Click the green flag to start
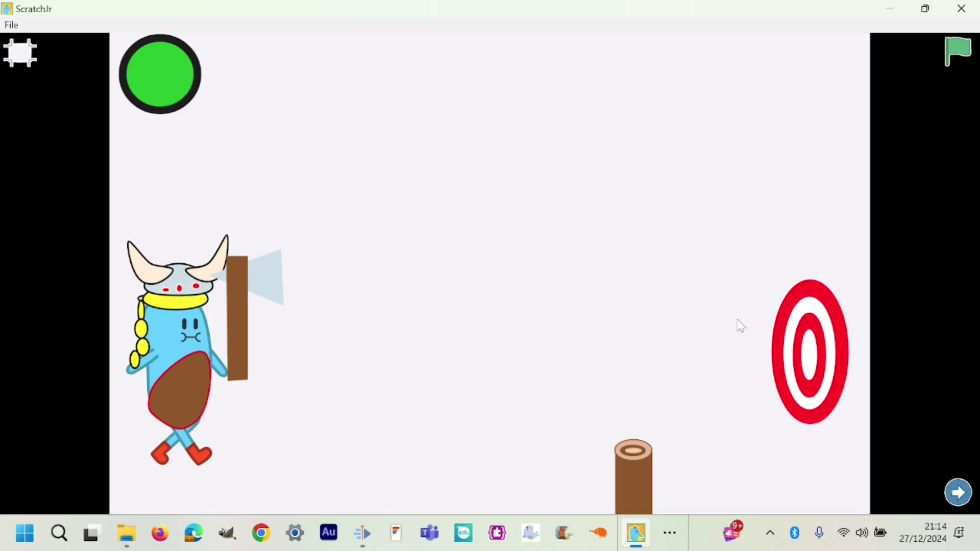 [958, 51]
